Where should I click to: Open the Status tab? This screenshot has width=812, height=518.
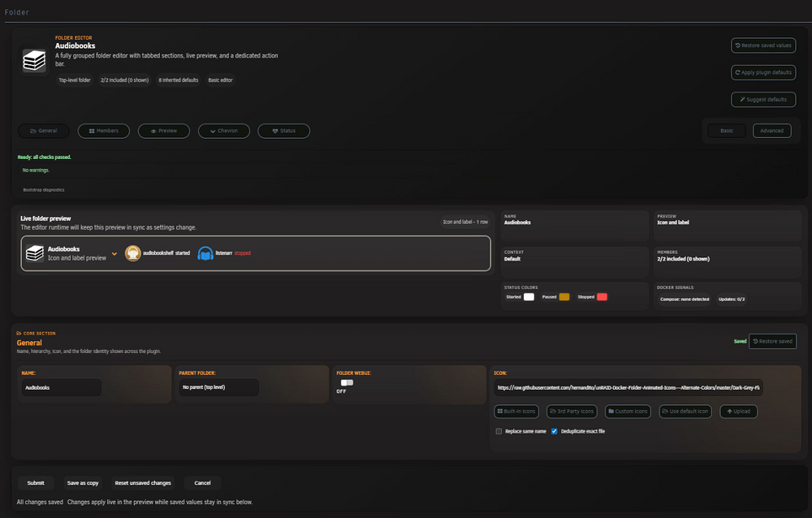[x=283, y=131]
